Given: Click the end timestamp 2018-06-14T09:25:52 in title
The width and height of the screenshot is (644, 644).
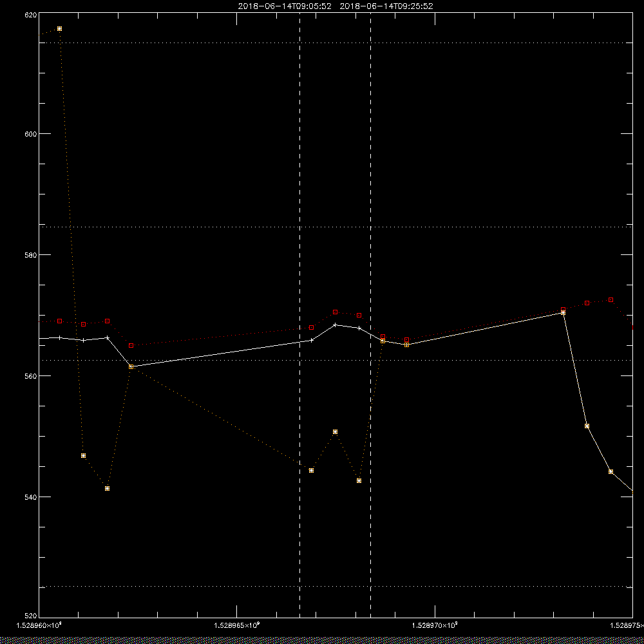Looking at the screenshot, I should coord(386,6).
